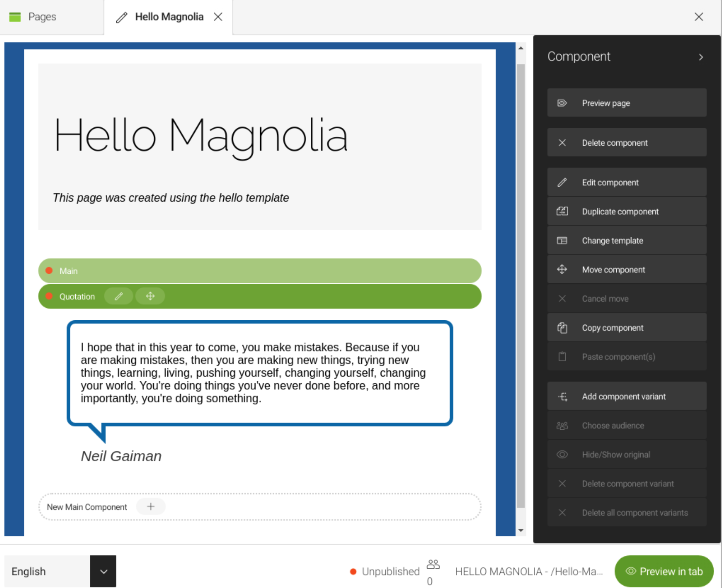
Task: Click the Move component arrows icon in panel
Action: (x=562, y=269)
